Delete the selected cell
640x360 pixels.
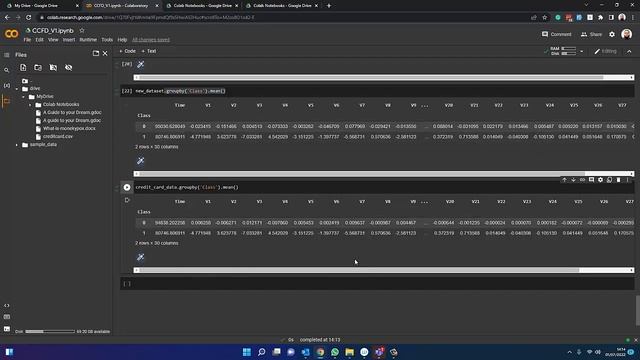(618, 180)
